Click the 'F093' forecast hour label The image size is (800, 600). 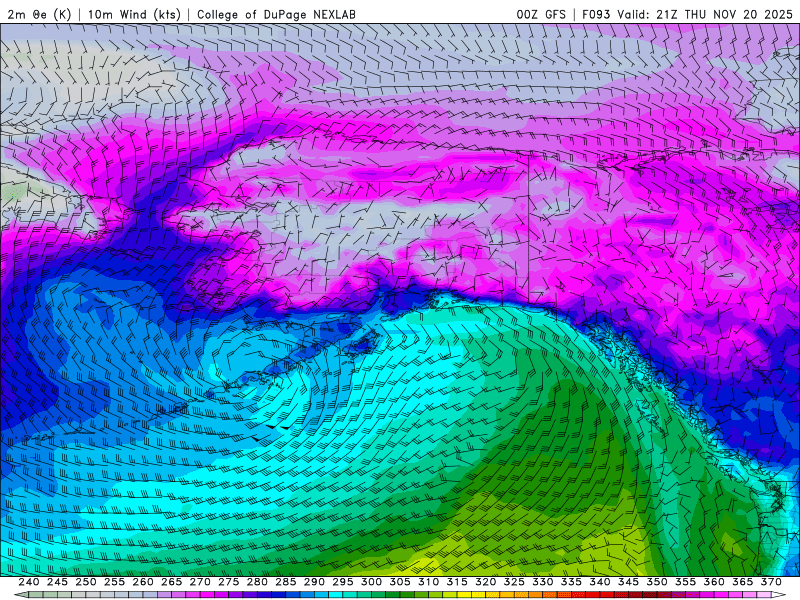pos(596,14)
